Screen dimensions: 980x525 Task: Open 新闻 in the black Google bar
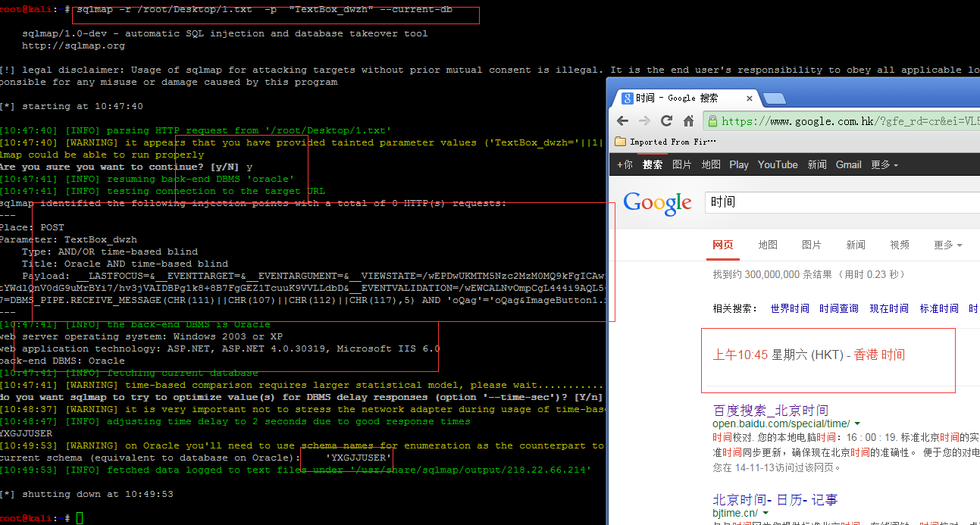[817, 164]
